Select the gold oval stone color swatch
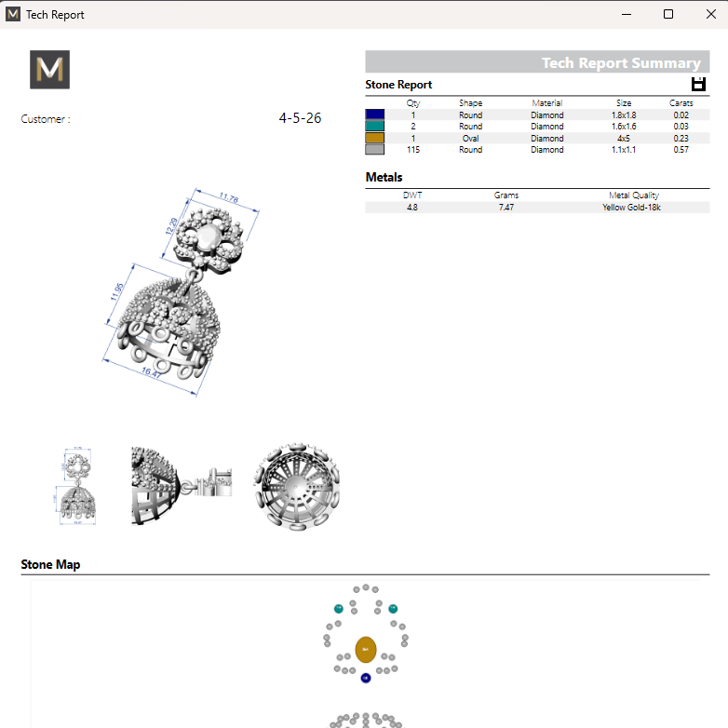Viewport: 728px width, 728px height. coord(374,138)
